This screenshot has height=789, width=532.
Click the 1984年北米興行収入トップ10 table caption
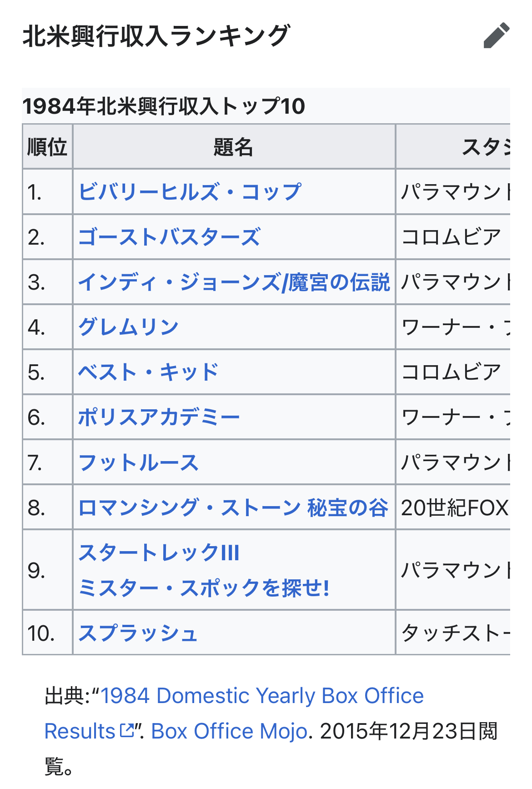pyautogui.click(x=164, y=106)
